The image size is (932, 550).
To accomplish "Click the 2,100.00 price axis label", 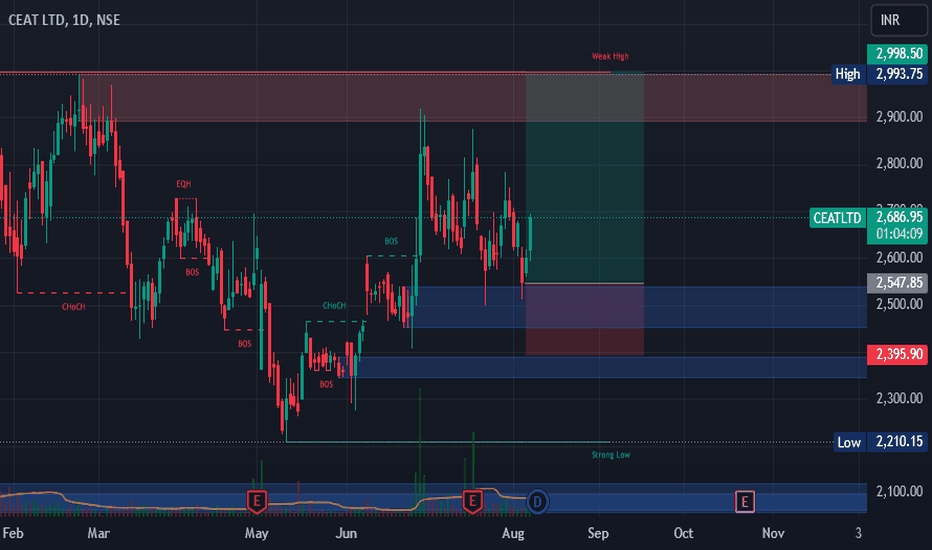I will click(899, 491).
